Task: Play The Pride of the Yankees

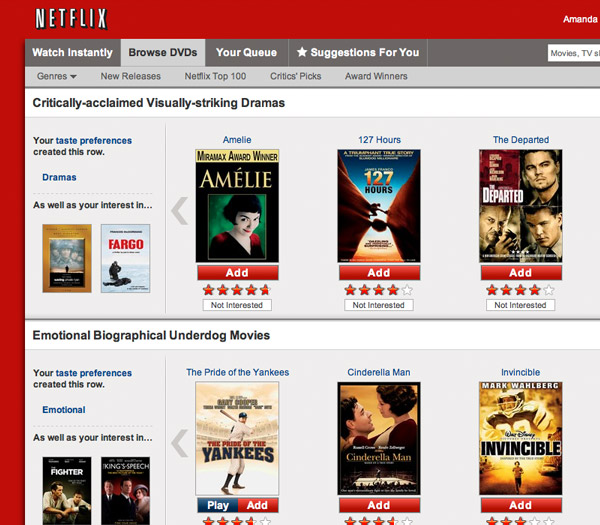Action: pos(218,505)
